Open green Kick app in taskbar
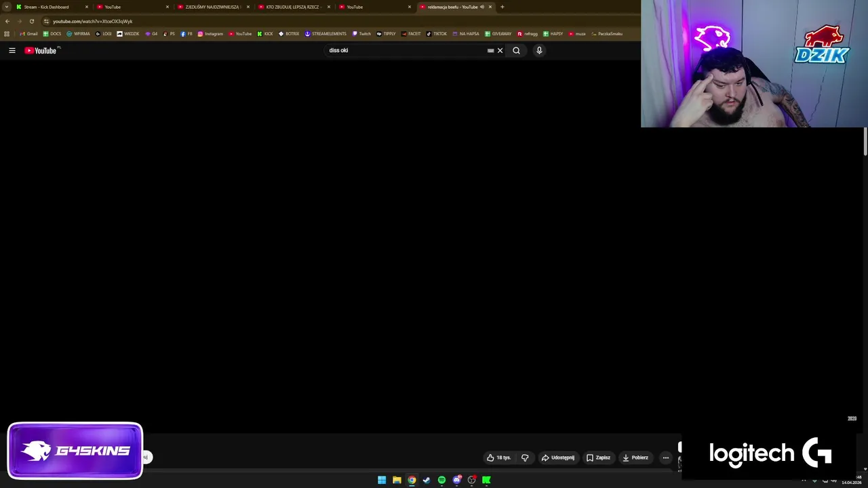This screenshot has width=868, height=488. (486, 480)
